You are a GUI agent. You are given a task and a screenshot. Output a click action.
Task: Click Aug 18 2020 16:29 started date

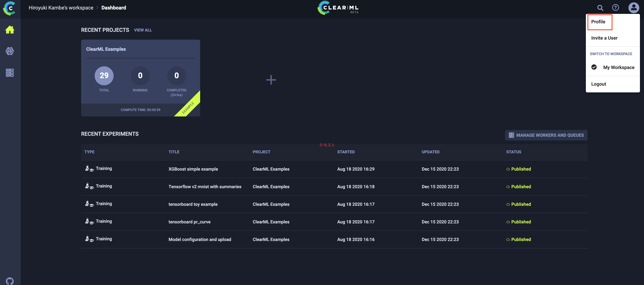click(x=355, y=169)
